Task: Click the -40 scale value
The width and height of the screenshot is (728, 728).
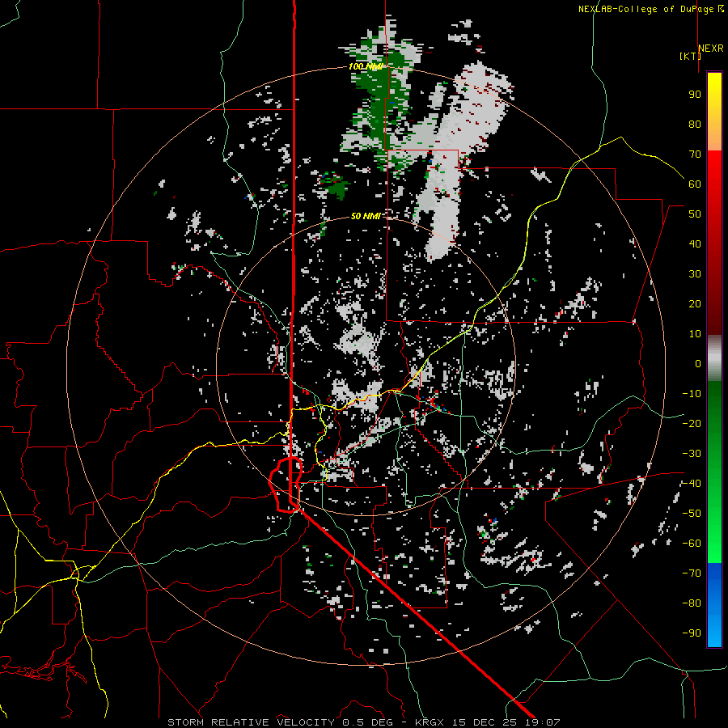Action: coord(692,484)
